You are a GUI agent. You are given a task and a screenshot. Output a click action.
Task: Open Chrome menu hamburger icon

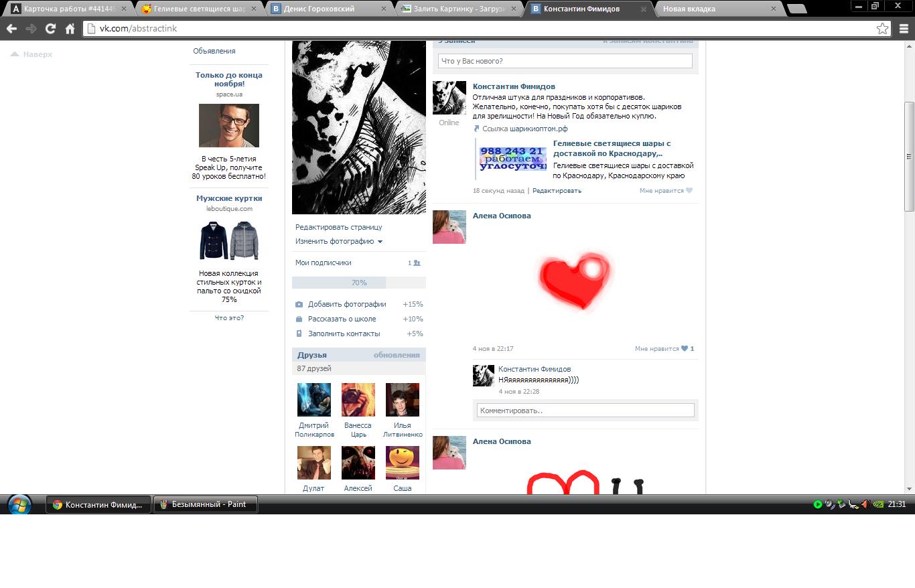[x=904, y=29]
